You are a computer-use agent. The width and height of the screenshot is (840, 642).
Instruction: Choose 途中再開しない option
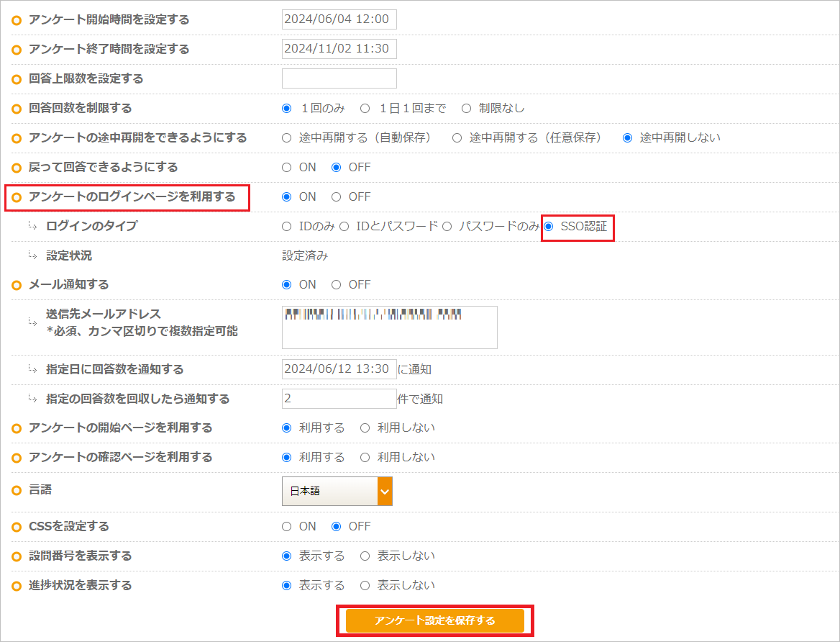(627, 138)
